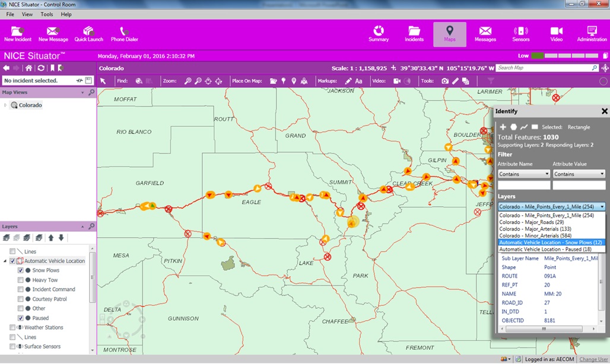610x364 pixels.
Task: Click the zoom out magnifier
Action: pos(198,81)
